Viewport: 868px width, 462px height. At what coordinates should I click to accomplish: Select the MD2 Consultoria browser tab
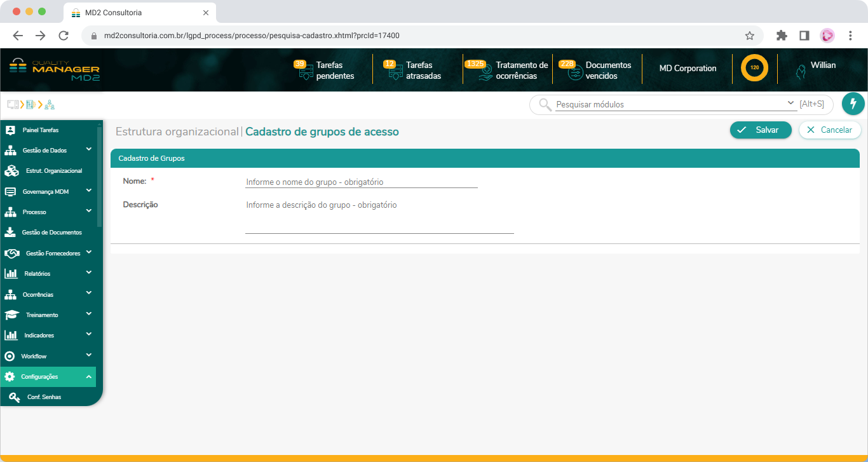point(133,12)
